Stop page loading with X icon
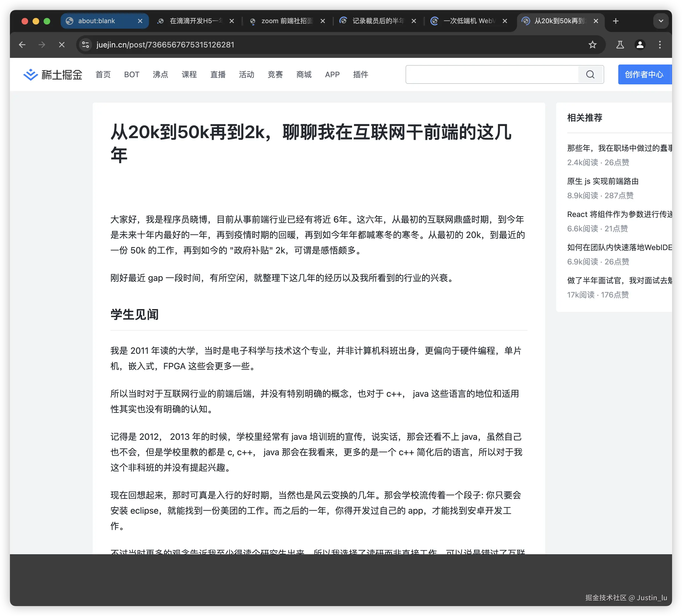 62,45
